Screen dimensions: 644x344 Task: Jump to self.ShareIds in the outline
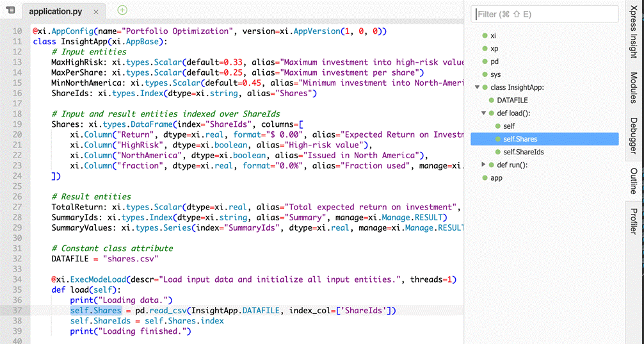click(523, 152)
